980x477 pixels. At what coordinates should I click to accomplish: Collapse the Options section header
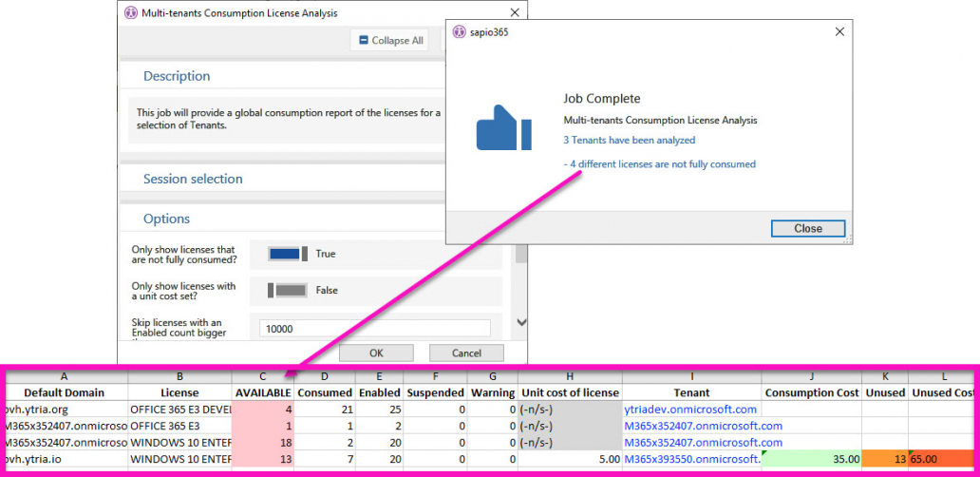click(x=167, y=219)
